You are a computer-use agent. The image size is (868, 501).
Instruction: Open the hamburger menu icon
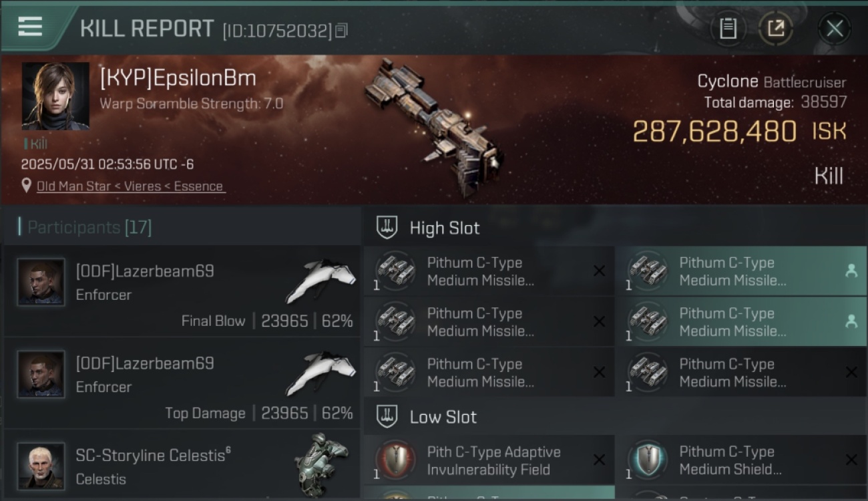[30, 26]
